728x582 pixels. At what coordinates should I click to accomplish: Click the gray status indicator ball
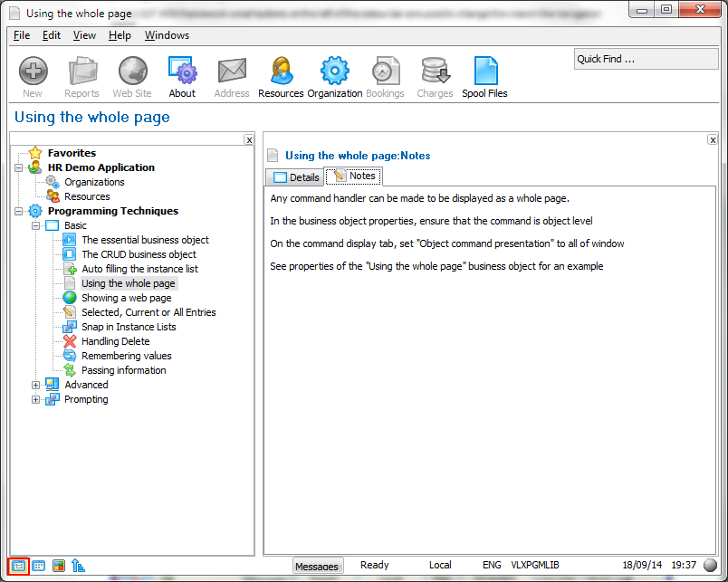pyautogui.click(x=711, y=565)
